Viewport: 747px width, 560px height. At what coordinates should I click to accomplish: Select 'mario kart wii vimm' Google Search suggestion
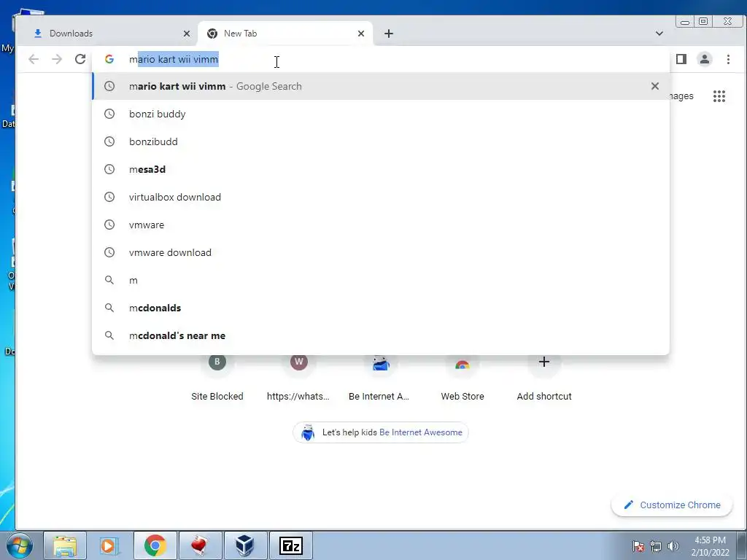pos(381,86)
